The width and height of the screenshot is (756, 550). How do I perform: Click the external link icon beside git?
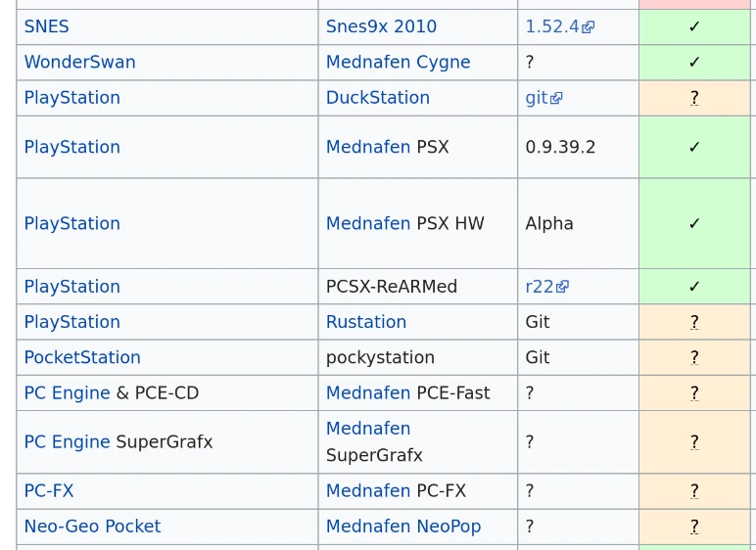point(556,98)
